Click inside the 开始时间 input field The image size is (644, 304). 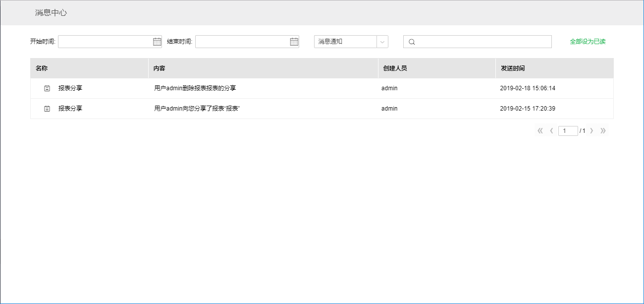click(104, 42)
